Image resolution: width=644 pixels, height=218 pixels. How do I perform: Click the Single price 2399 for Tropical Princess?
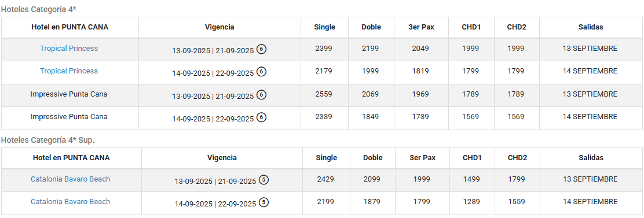coord(324,49)
